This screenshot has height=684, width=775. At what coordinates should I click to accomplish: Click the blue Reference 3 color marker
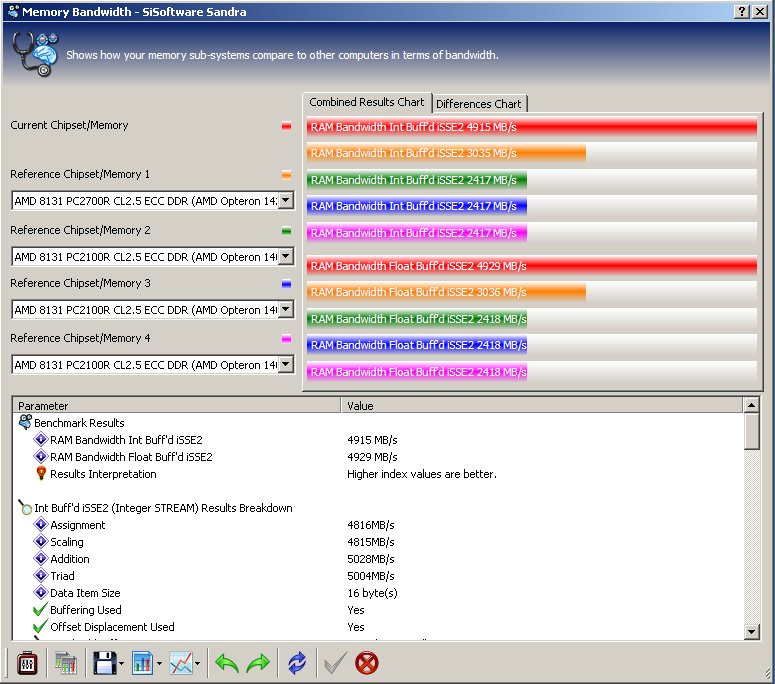pos(286,284)
